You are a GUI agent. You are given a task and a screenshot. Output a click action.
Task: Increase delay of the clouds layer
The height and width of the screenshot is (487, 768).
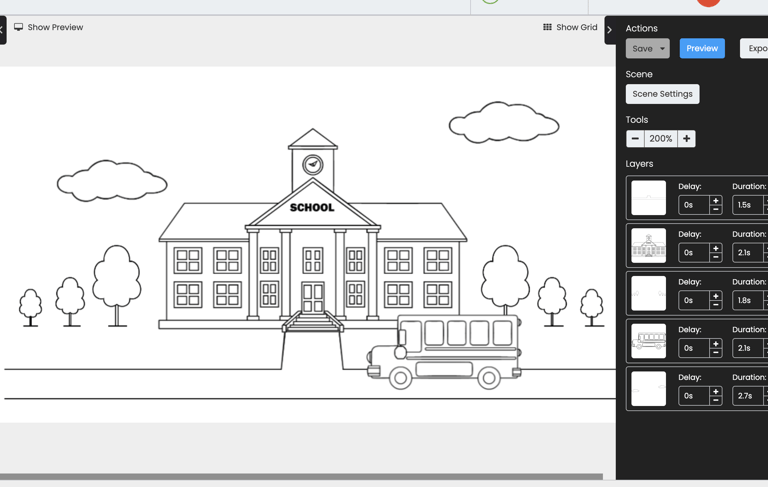coord(716,392)
